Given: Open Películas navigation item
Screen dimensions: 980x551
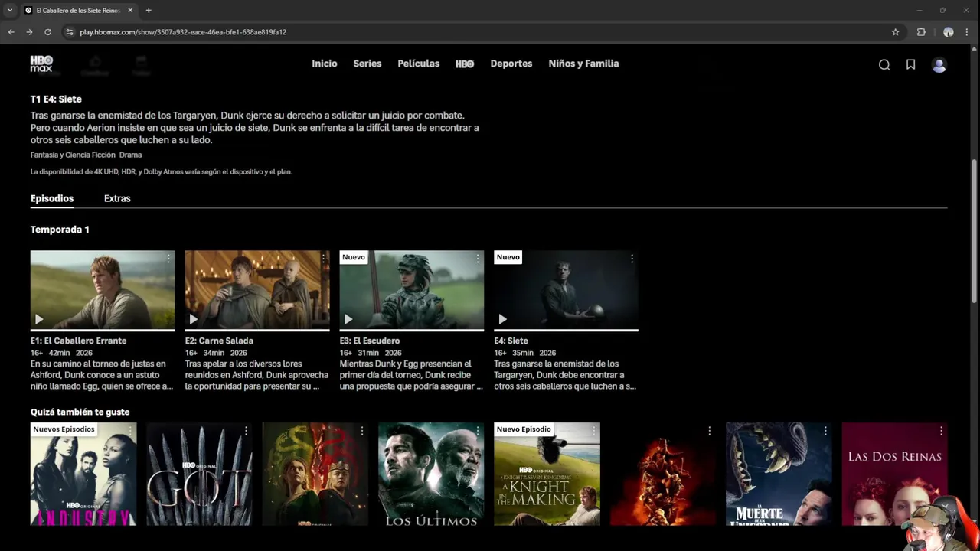Looking at the screenshot, I should [419, 64].
